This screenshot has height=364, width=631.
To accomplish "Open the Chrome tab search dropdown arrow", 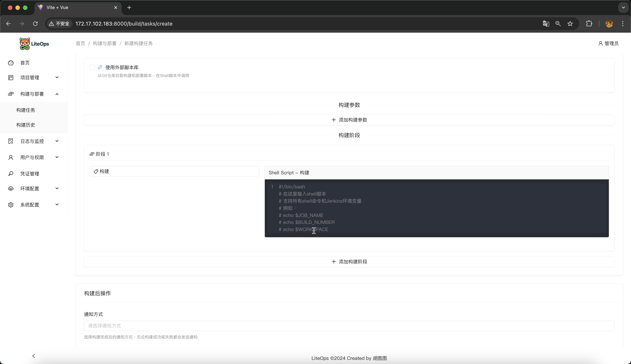I will 623,8.
